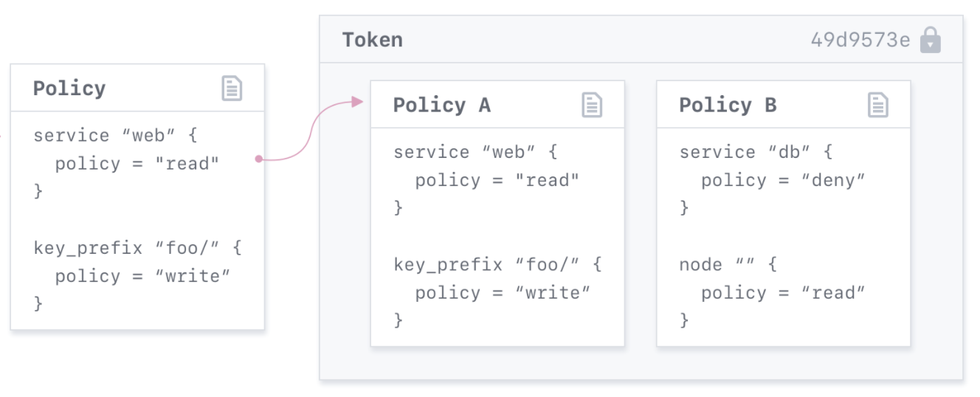Click the node "" line in Policy B

point(728,264)
